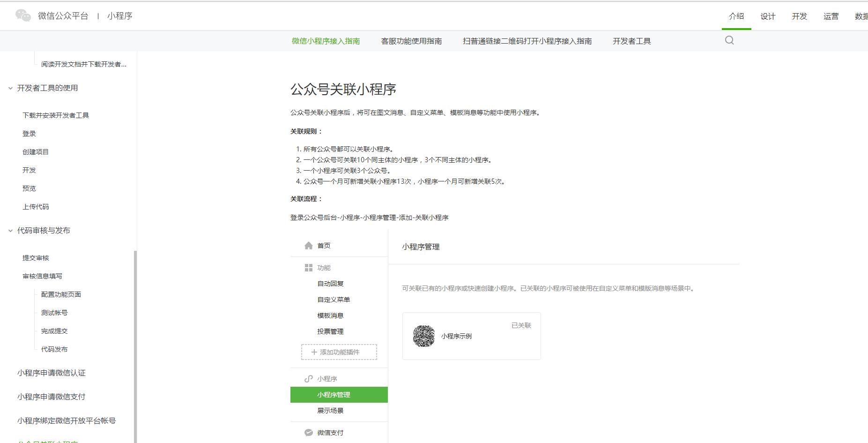Viewport: 868px width, 443px height.
Task: Collapse the 开发者工具的使用 section
Action: point(10,88)
